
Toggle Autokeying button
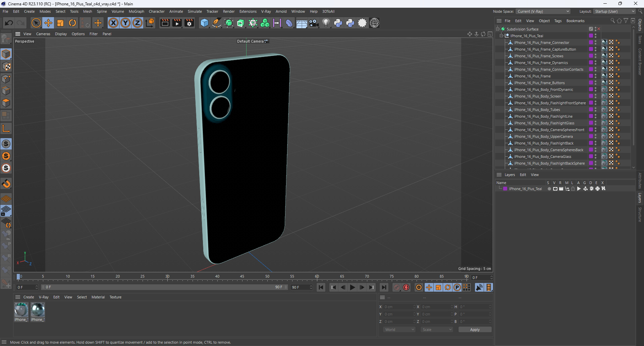[406, 287]
